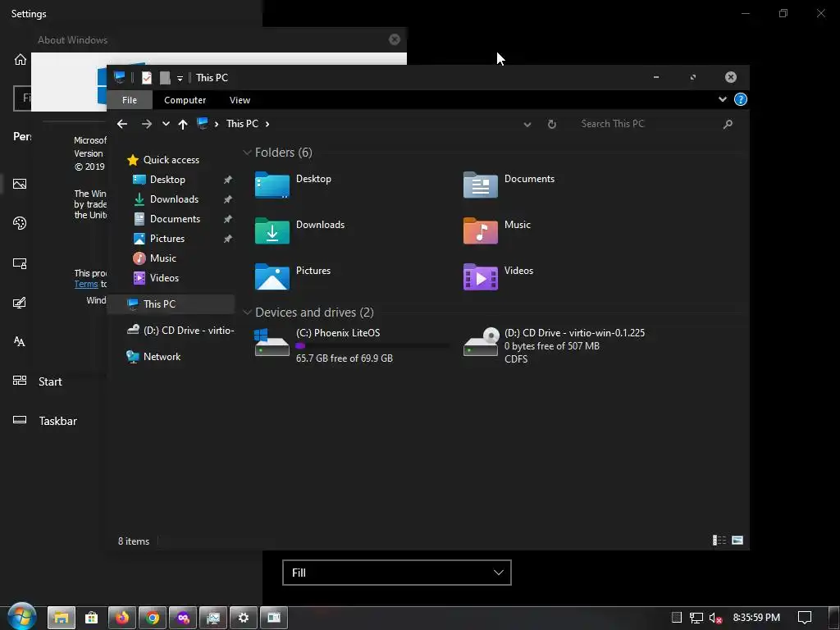Open the Fill dropdown in Settings
The width and height of the screenshot is (840, 630).
coord(397,573)
